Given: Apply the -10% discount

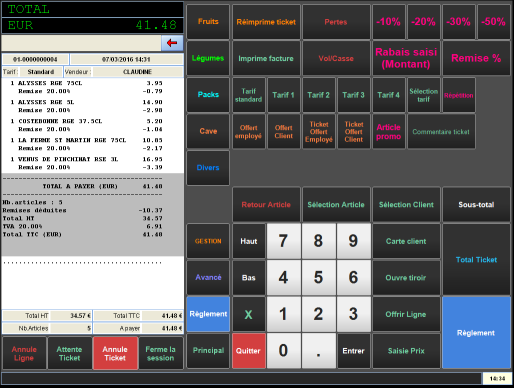Looking at the screenshot, I should (x=389, y=22).
